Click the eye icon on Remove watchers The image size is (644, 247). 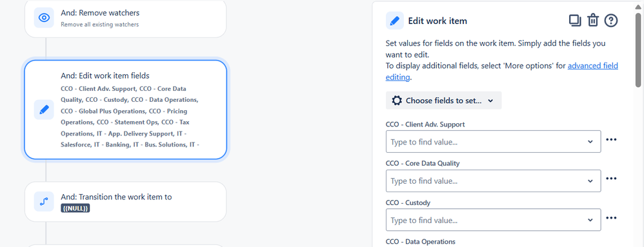click(x=44, y=17)
